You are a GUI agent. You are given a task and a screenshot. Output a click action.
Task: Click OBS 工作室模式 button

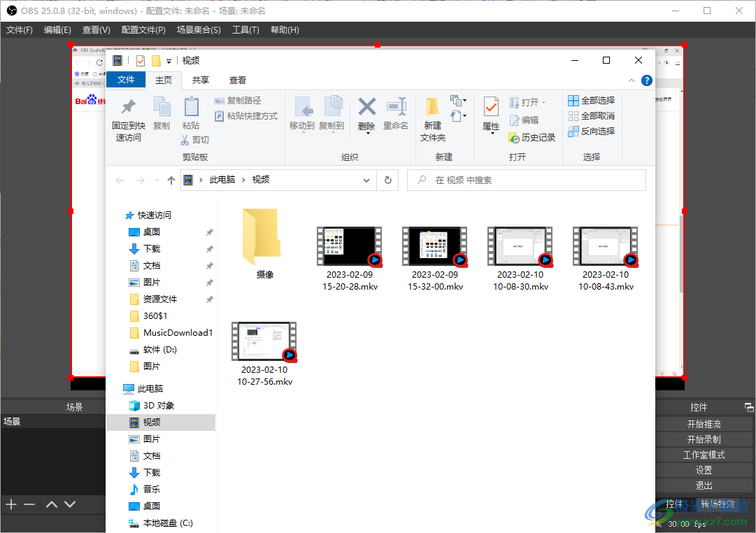[x=704, y=455]
